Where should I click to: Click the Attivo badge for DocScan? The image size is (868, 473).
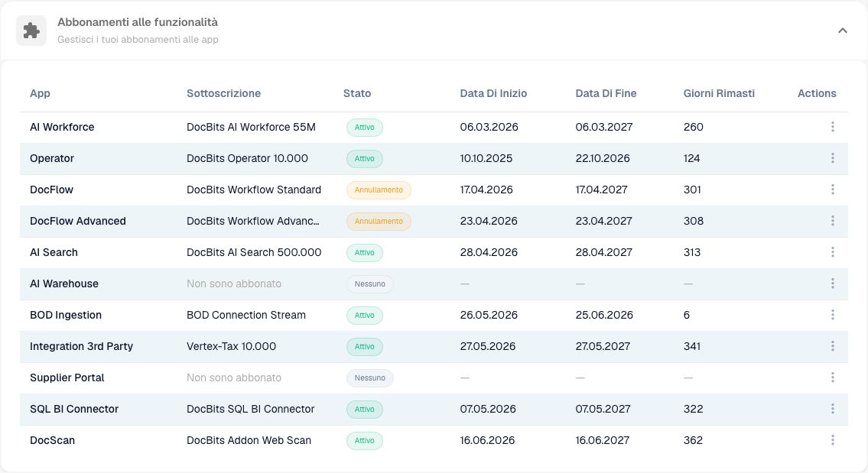364,441
